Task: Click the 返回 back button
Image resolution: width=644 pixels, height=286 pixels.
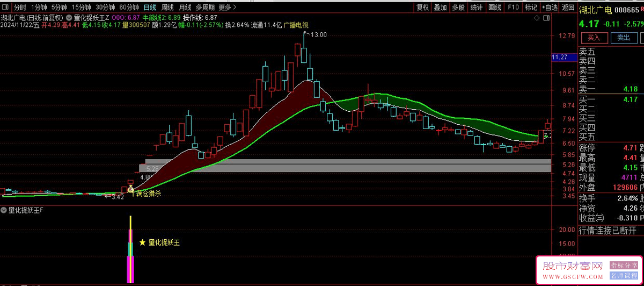Action: click(x=568, y=8)
